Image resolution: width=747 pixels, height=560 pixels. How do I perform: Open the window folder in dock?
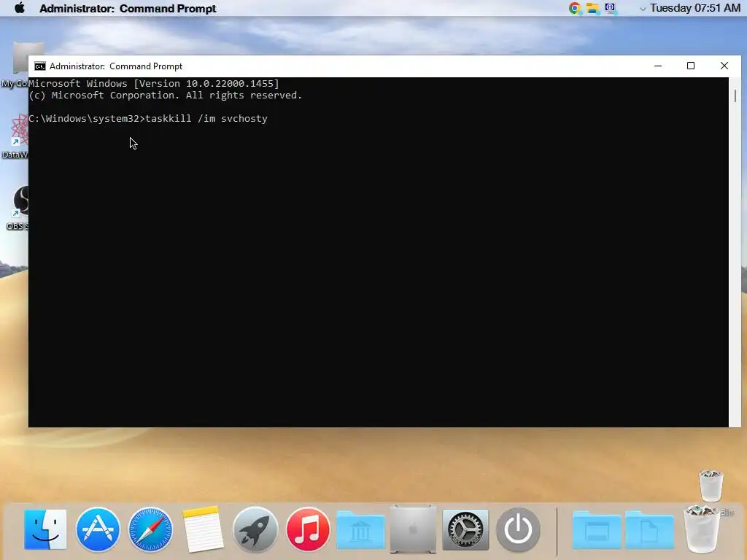tap(597, 530)
